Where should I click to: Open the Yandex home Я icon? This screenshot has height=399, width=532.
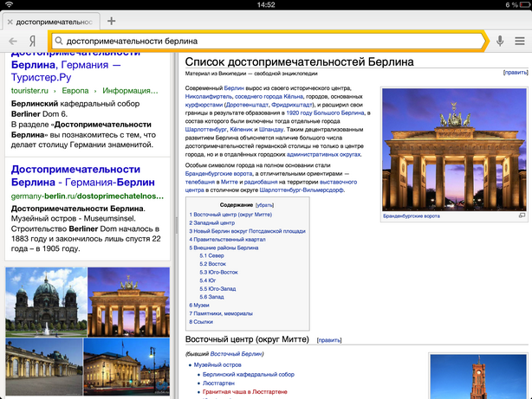32,41
